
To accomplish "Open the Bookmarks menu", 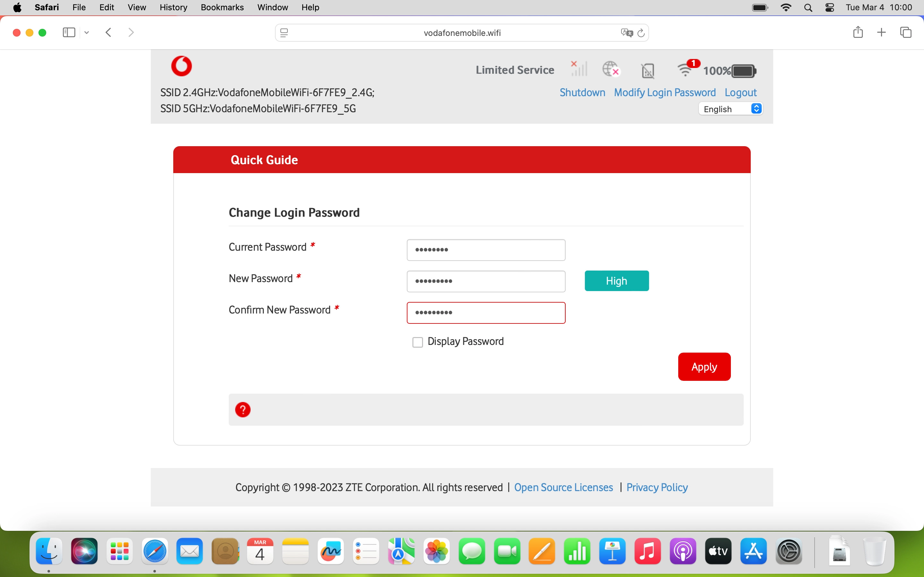I will (x=222, y=8).
